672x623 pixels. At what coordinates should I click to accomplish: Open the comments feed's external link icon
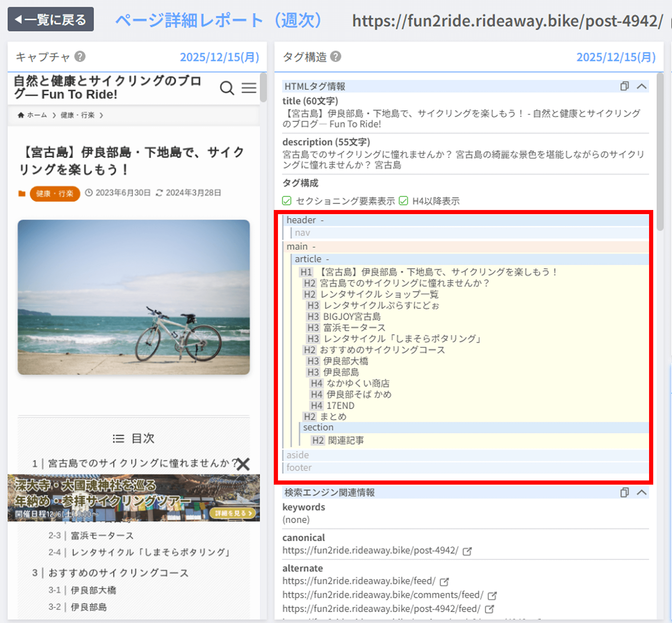coord(492,596)
